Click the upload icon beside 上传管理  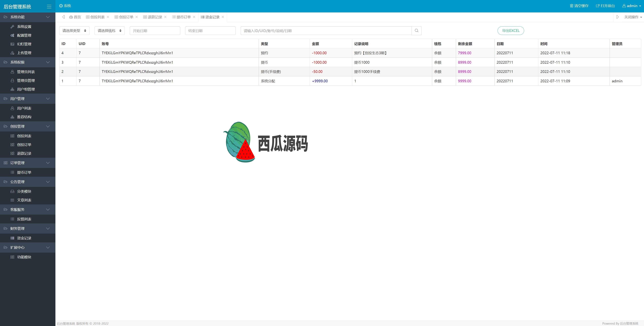(12, 53)
